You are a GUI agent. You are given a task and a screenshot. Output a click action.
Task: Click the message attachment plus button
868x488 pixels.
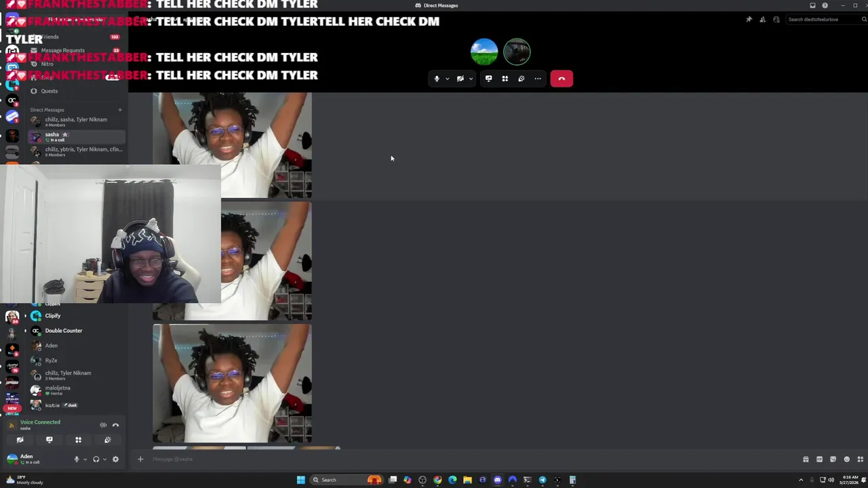pos(140,459)
